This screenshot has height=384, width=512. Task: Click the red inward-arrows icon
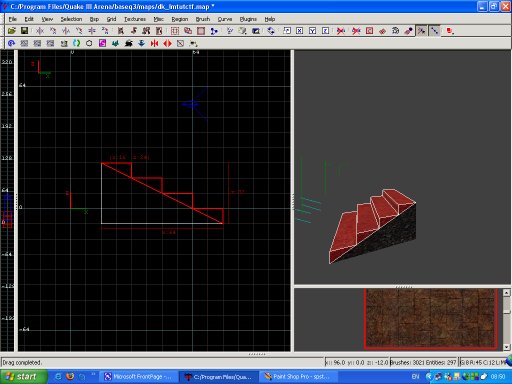[154, 43]
